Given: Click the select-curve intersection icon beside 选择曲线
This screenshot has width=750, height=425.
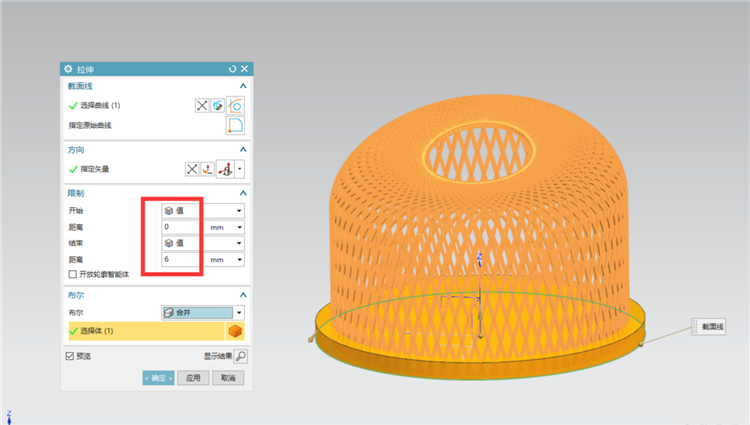Looking at the screenshot, I should pos(202,105).
